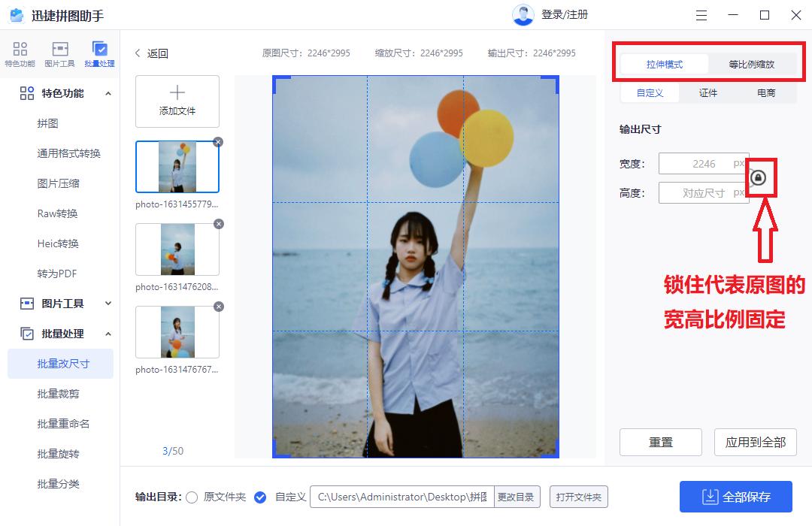
Task: Click the 宽度 input field
Action: pyautogui.click(x=704, y=164)
